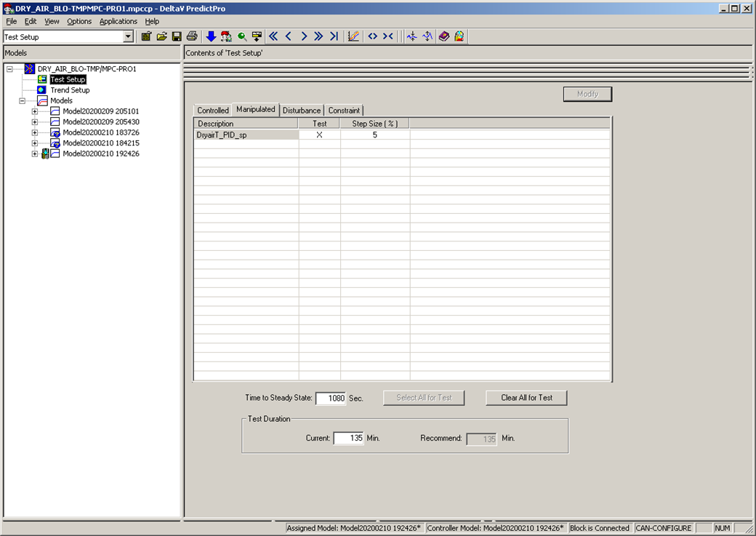
Task: Click the Time to Steady State field
Action: (x=331, y=399)
